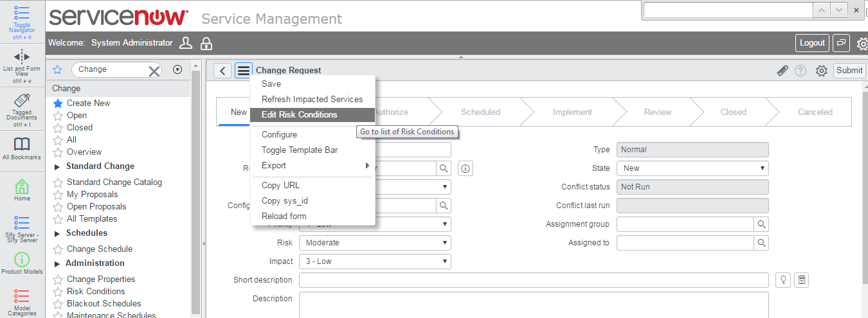This screenshot has height=318, width=868.
Task: Toggle favorite star for Closed module
Action: [58, 128]
